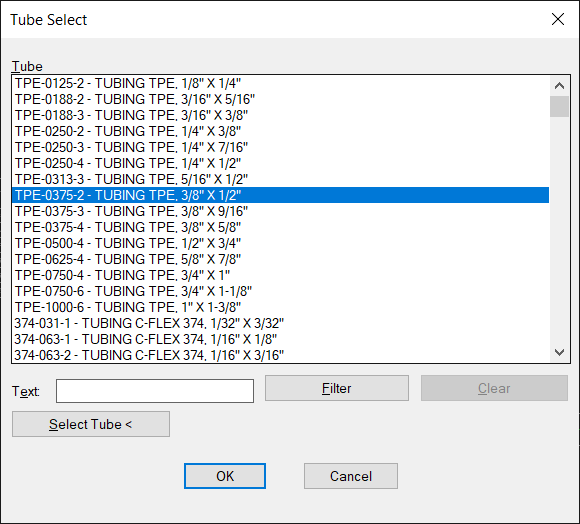The image size is (580, 524).
Task: Choose TPE-0375-4 tubing 3/8" X 5/8"
Action: pyautogui.click(x=280, y=227)
